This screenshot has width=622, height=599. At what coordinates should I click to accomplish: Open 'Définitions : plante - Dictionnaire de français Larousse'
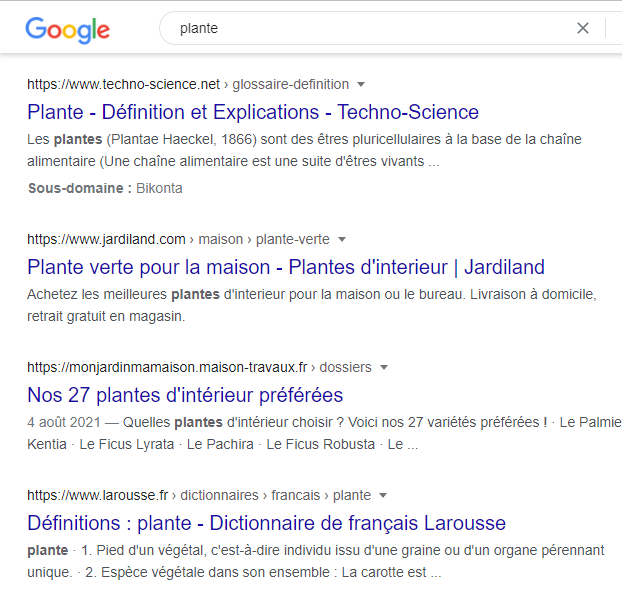pyautogui.click(x=267, y=523)
